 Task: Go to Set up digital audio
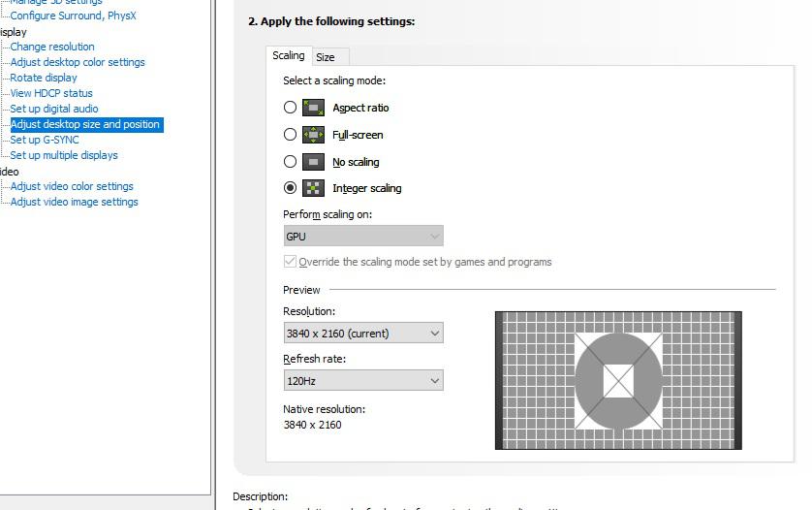(x=54, y=109)
